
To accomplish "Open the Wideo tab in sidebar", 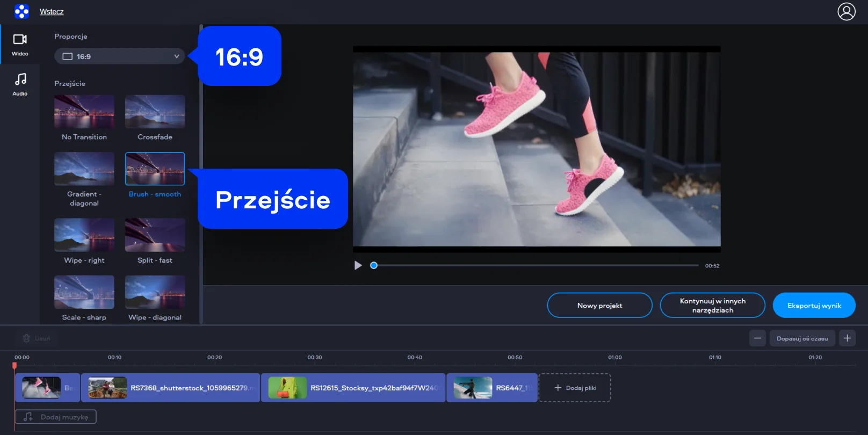I will pos(20,45).
